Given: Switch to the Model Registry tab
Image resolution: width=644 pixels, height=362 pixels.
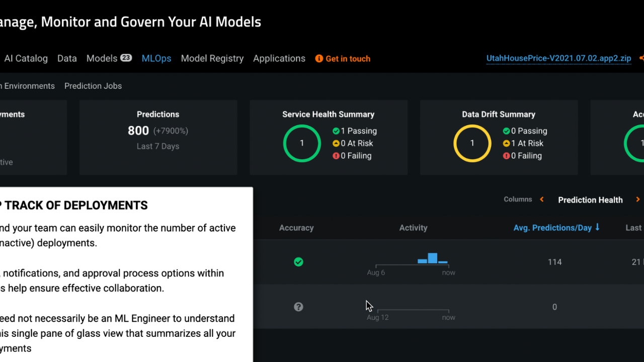Looking at the screenshot, I should (212, 58).
